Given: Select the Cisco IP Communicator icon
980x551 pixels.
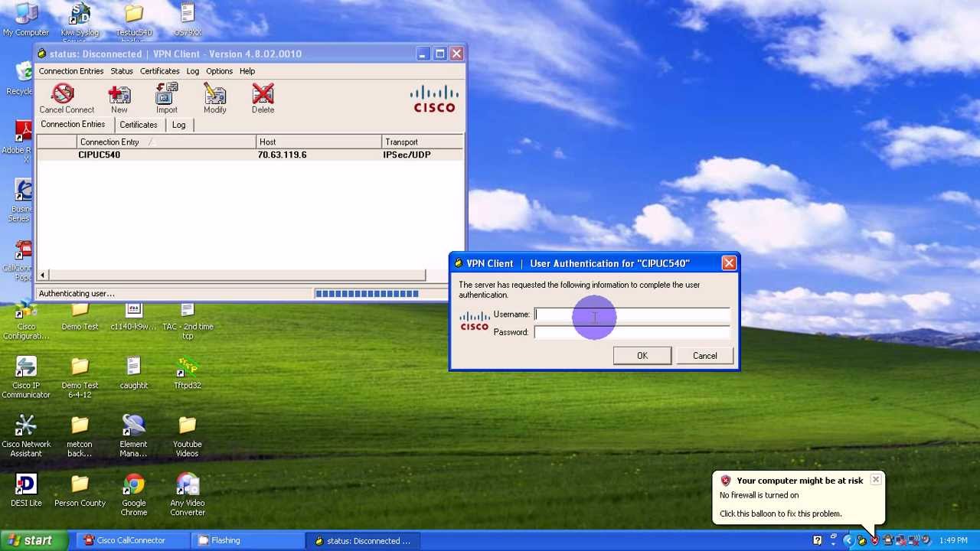Looking at the screenshot, I should 25,378.
